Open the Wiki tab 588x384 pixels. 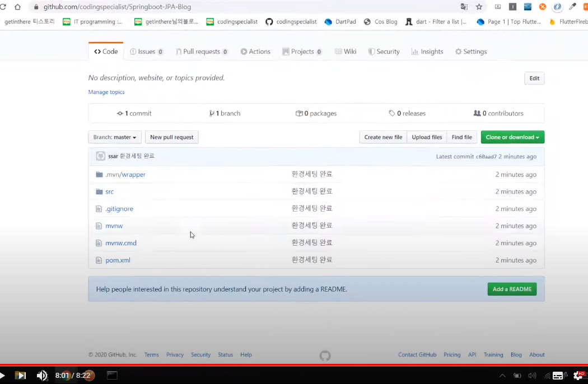(x=346, y=51)
